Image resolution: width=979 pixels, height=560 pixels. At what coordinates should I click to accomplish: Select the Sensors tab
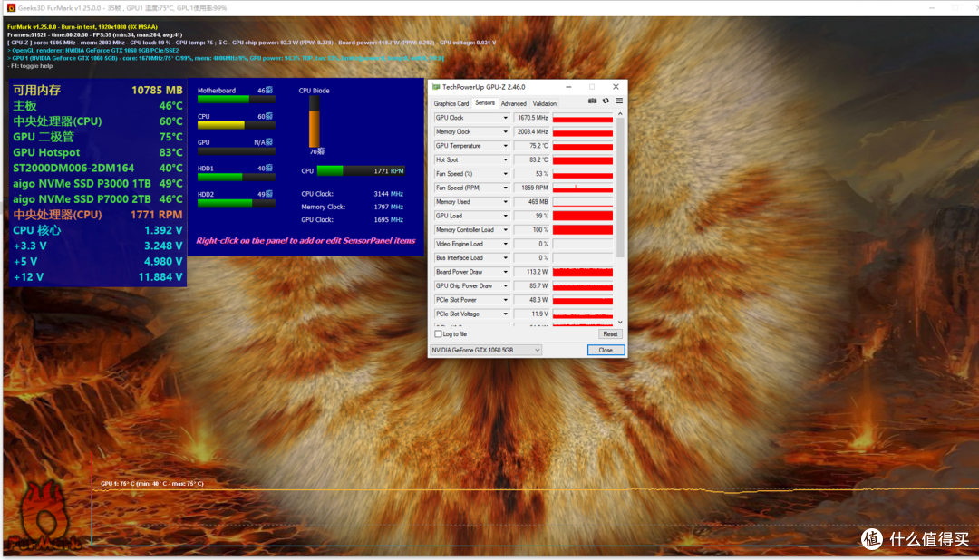coord(484,103)
